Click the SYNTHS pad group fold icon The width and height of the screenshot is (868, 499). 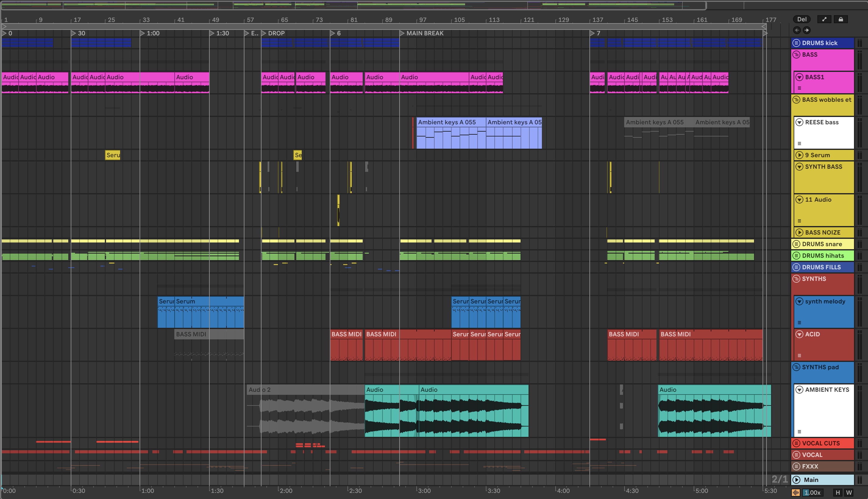(x=796, y=367)
